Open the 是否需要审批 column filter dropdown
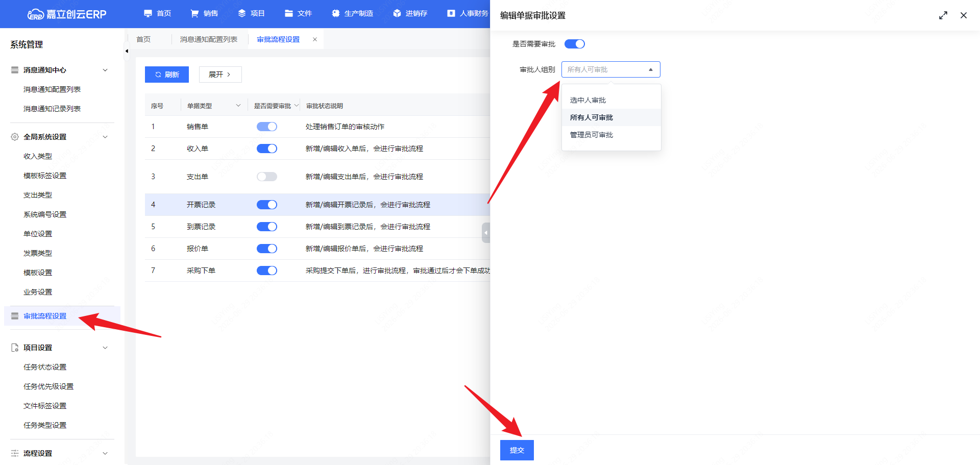This screenshot has height=465, width=980. click(297, 106)
